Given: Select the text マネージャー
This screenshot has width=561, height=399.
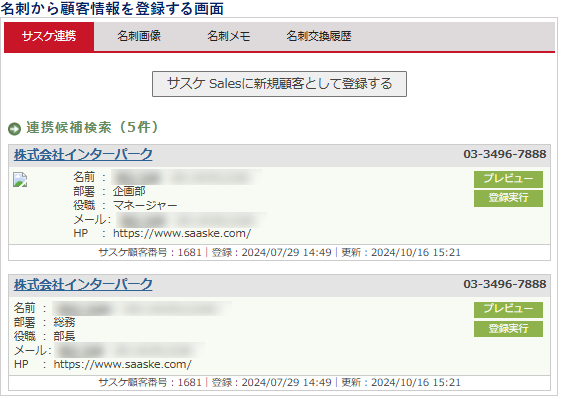Looking at the screenshot, I should pyautogui.click(x=145, y=205).
